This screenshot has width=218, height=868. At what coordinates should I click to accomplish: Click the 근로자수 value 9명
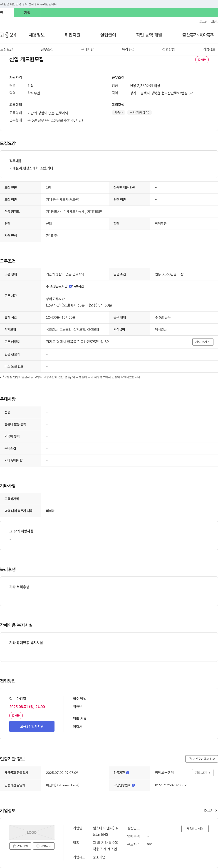click(x=149, y=844)
